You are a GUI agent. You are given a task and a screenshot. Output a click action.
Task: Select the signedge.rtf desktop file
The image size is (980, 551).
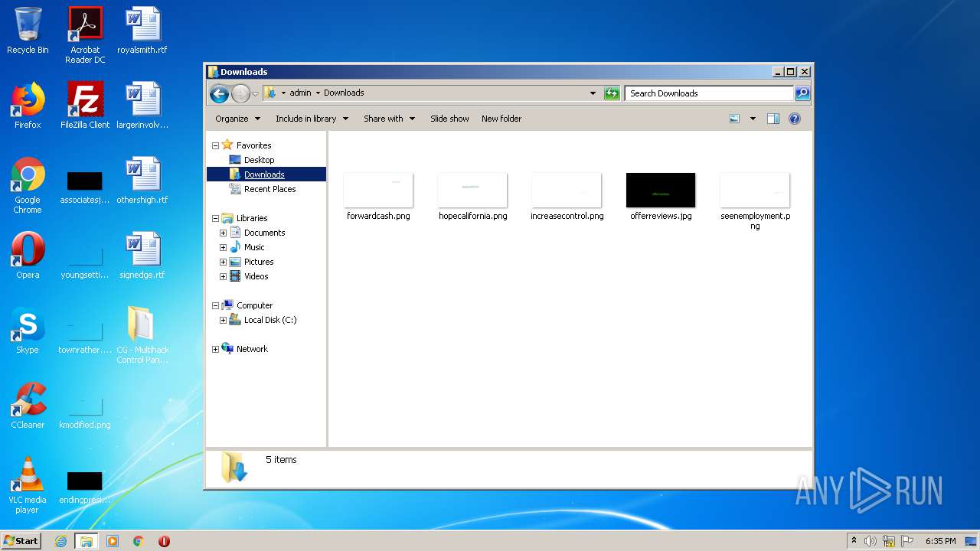(142, 256)
